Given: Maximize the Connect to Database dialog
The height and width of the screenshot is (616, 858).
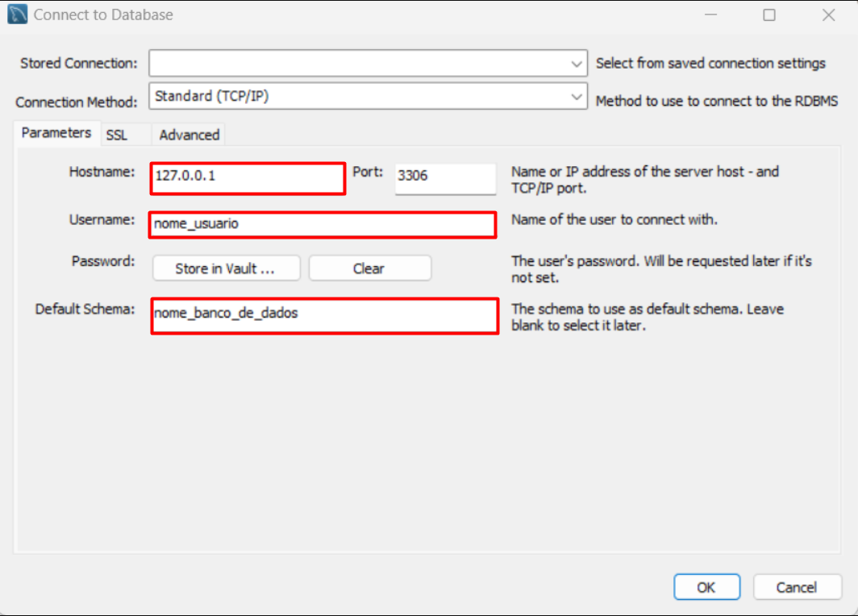Looking at the screenshot, I should tap(769, 15).
